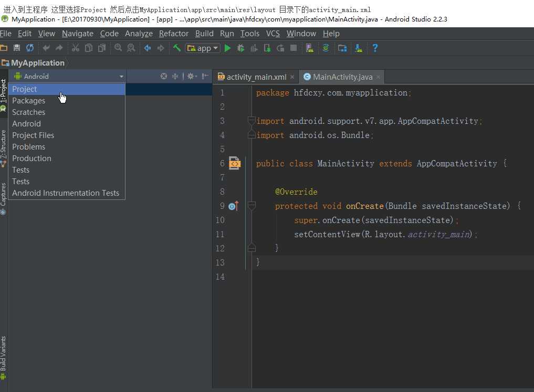Open the Code menu
This screenshot has width=534, height=392.
[x=109, y=34]
